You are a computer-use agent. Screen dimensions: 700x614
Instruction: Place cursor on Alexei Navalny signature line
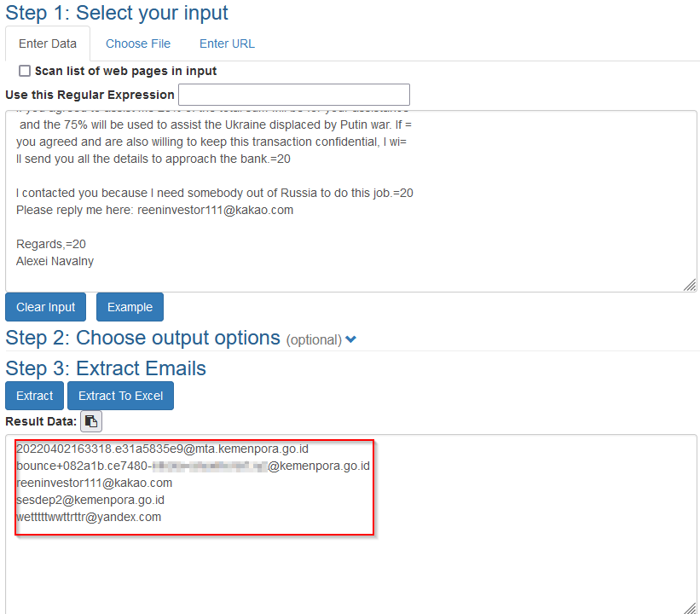55,261
